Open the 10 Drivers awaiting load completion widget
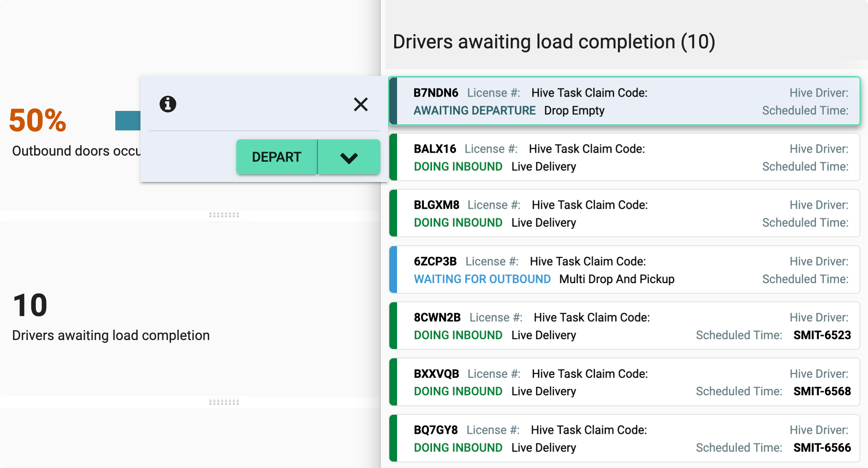 (190, 309)
